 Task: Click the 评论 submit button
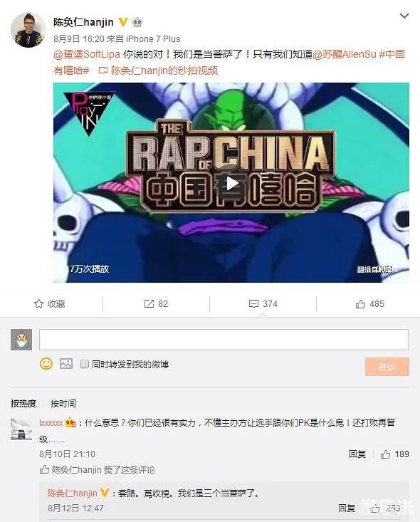tap(387, 367)
